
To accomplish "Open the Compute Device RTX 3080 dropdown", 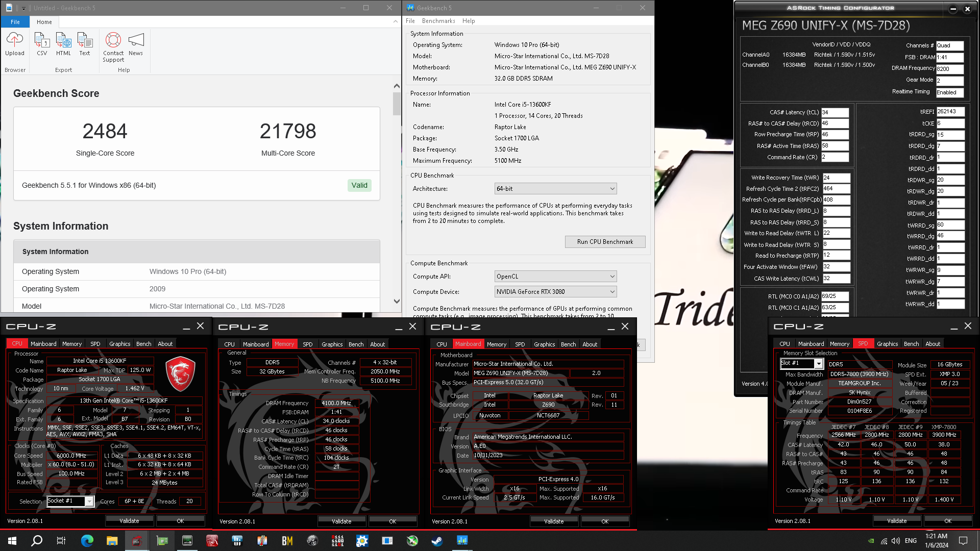I will click(x=555, y=292).
